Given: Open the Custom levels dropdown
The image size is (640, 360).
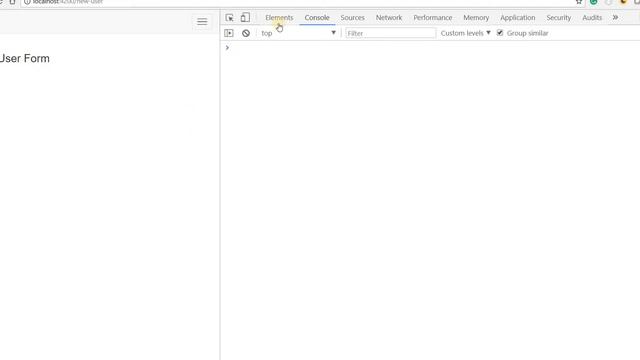Looking at the screenshot, I should tap(465, 33).
